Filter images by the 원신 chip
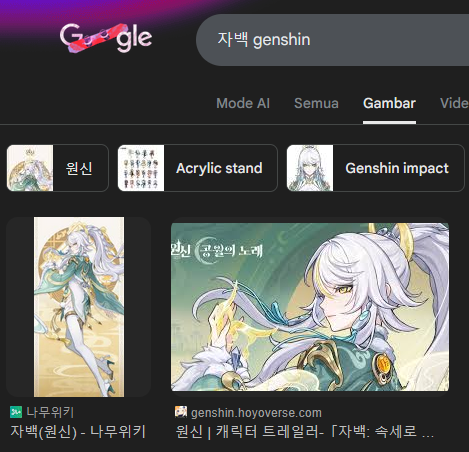The image size is (469, 452). [x=58, y=168]
